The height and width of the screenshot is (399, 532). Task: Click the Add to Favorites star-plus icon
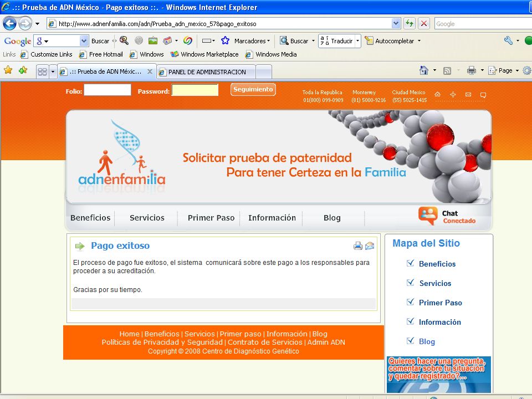coord(23,70)
